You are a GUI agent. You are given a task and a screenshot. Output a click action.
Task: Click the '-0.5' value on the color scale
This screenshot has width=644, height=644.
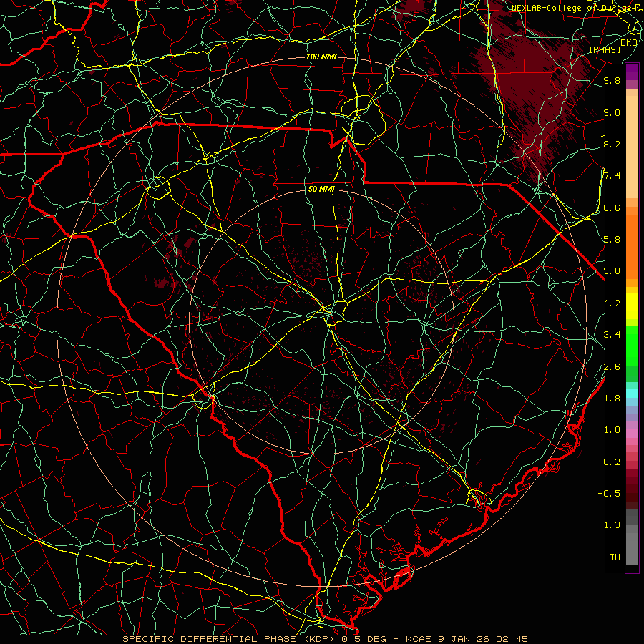pyautogui.click(x=609, y=494)
